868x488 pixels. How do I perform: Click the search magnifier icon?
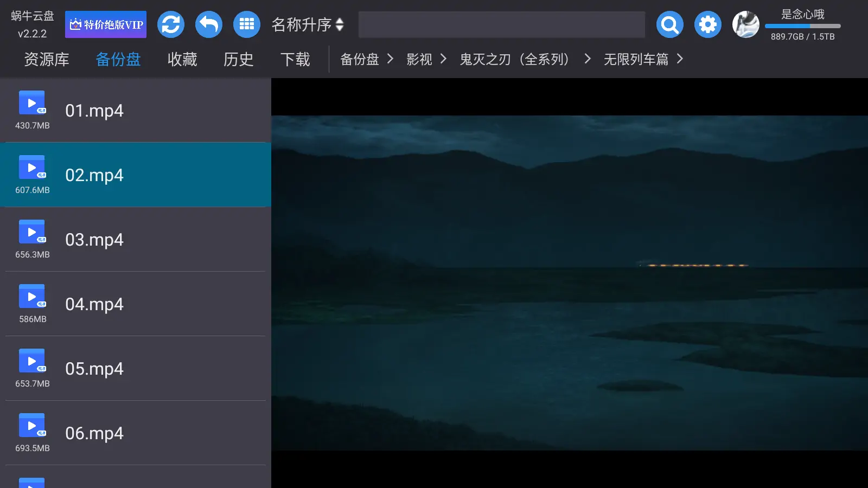click(x=669, y=24)
